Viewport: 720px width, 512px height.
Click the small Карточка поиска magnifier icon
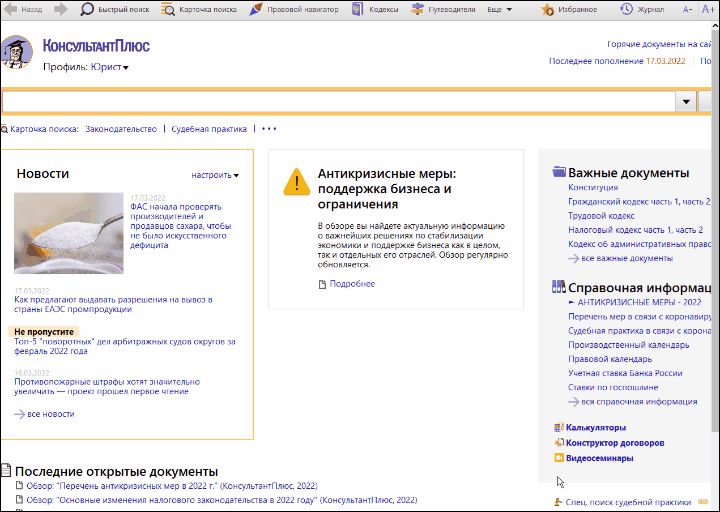tap(4, 129)
